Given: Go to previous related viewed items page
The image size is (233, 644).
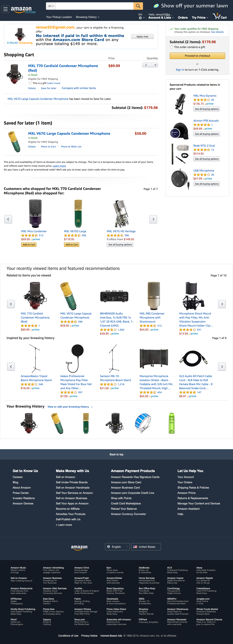Looking at the screenshot, I should pyautogui.click(x=11, y=304).
